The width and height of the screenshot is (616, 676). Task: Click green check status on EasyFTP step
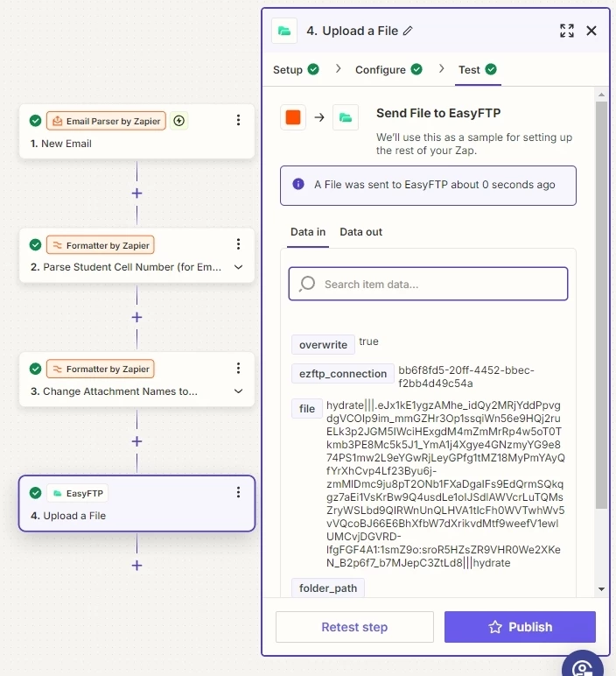coord(35,493)
